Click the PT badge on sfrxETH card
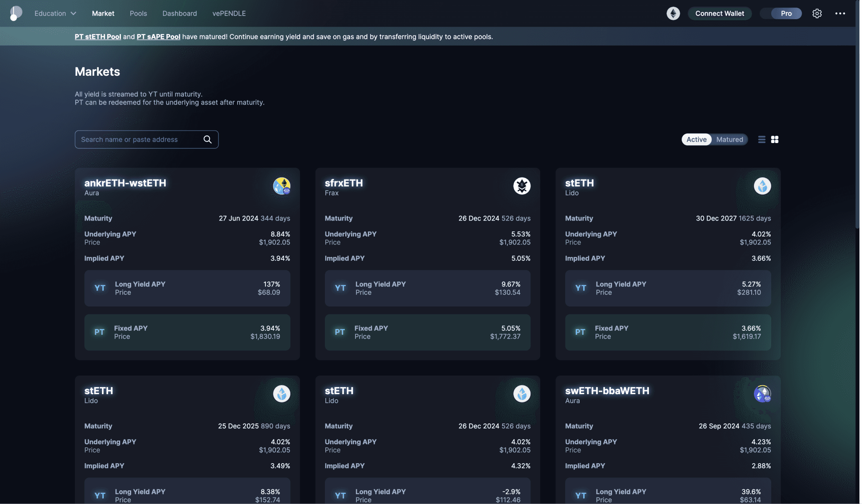862x504 pixels. 341,333
